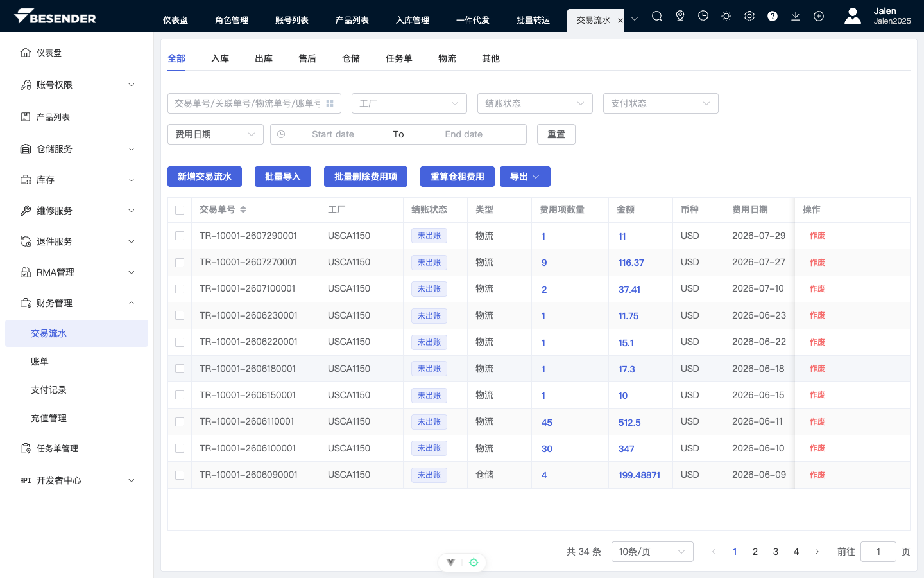Viewport: 924px width, 578px height.
Task: Click the user avatar icon
Action: pyautogui.click(x=853, y=16)
